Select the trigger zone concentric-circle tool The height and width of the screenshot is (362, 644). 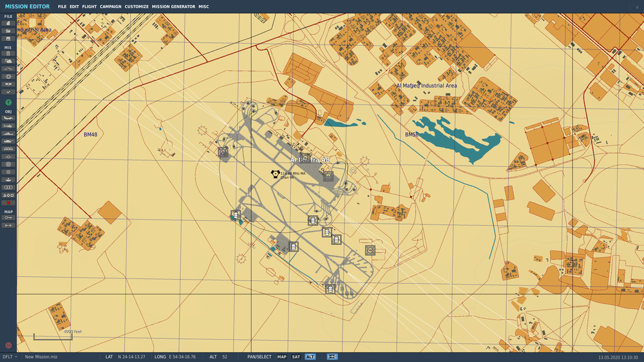tap(8, 164)
